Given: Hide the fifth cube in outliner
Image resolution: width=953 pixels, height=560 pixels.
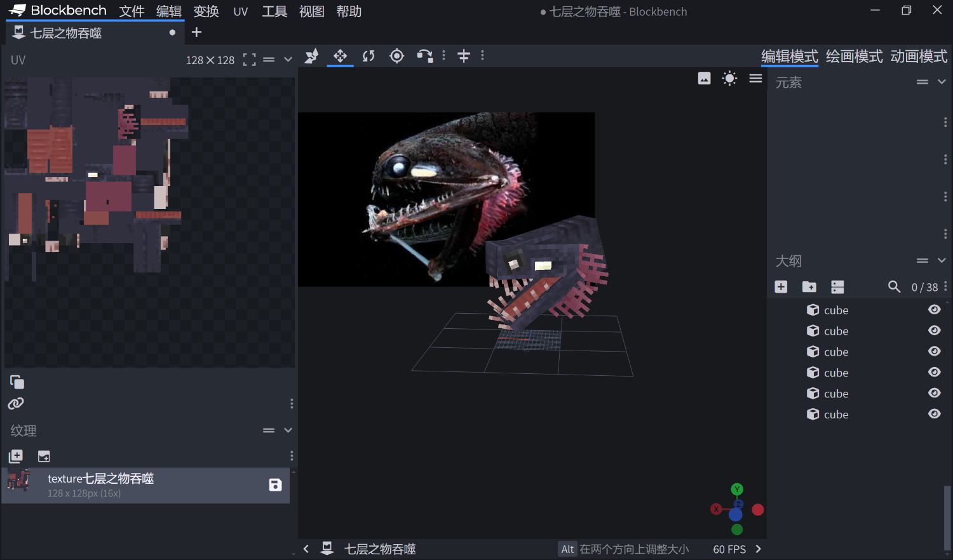Looking at the screenshot, I should click(x=934, y=394).
